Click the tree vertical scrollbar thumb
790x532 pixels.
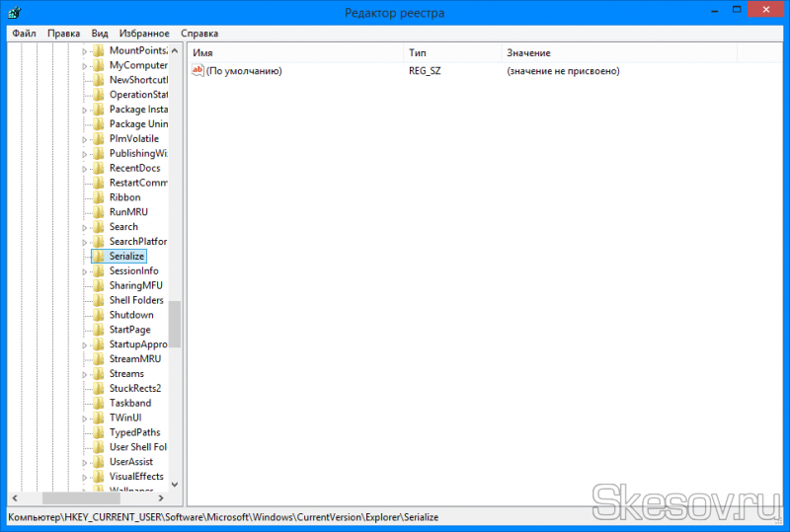[x=175, y=324]
